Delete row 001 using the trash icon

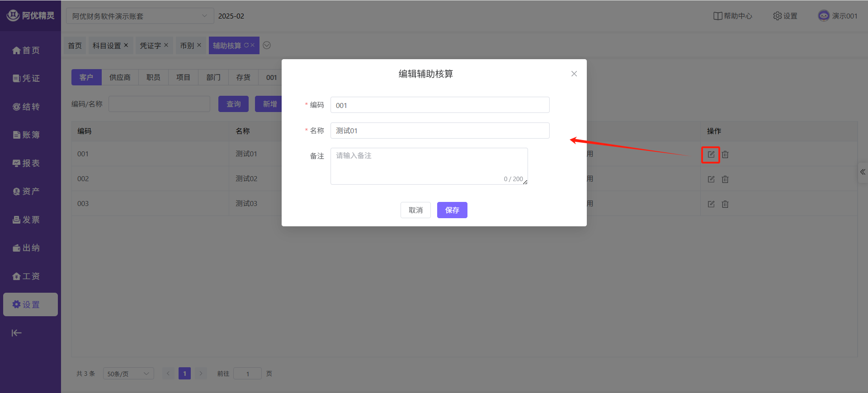click(725, 154)
